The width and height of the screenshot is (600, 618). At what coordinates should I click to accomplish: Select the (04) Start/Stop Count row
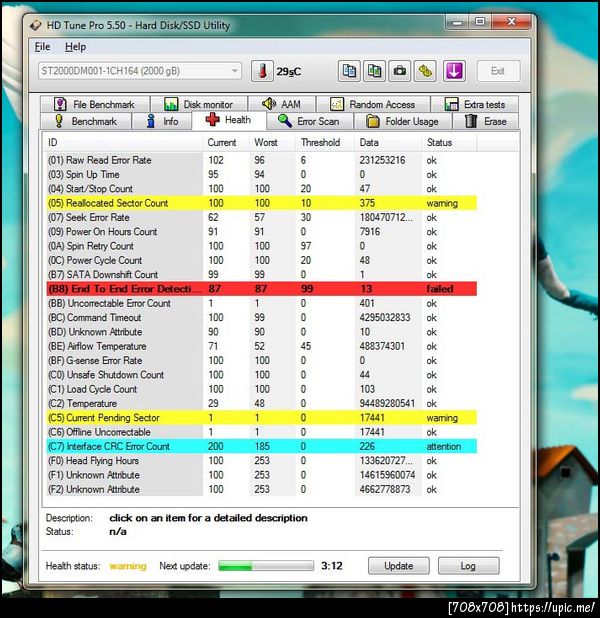click(x=261, y=189)
